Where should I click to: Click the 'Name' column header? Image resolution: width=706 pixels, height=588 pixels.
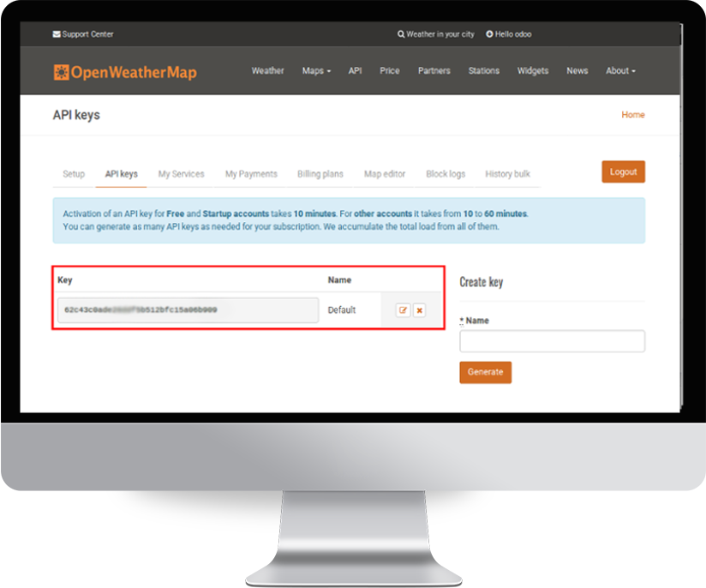(339, 279)
